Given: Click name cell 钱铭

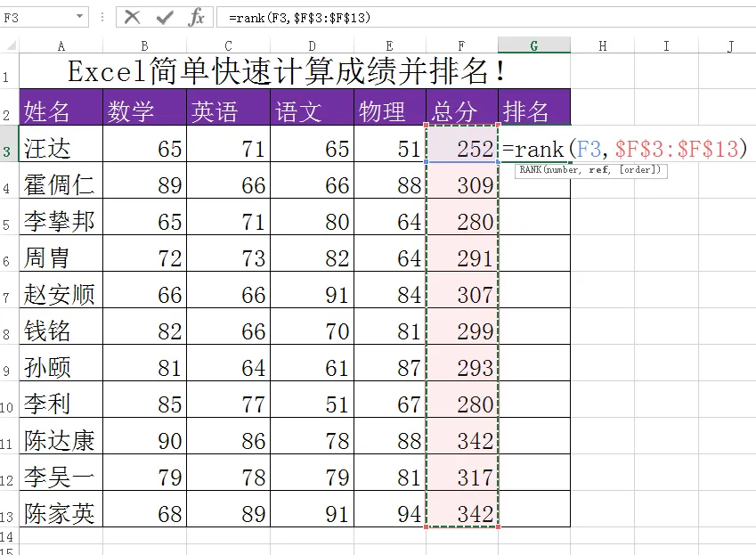Looking at the screenshot, I should [61, 326].
